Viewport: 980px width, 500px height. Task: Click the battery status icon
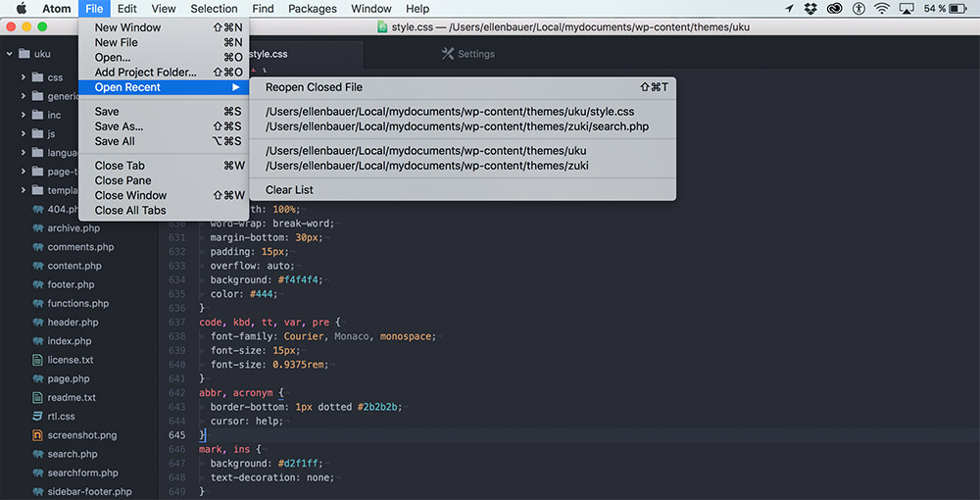point(957,9)
